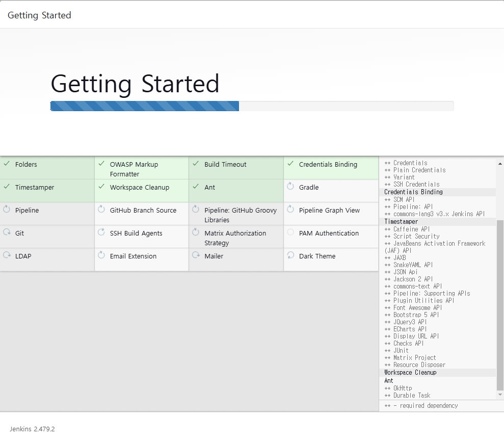Click the 'Jenkins 2.479.2' version text
The height and width of the screenshot is (442, 504).
32,429
